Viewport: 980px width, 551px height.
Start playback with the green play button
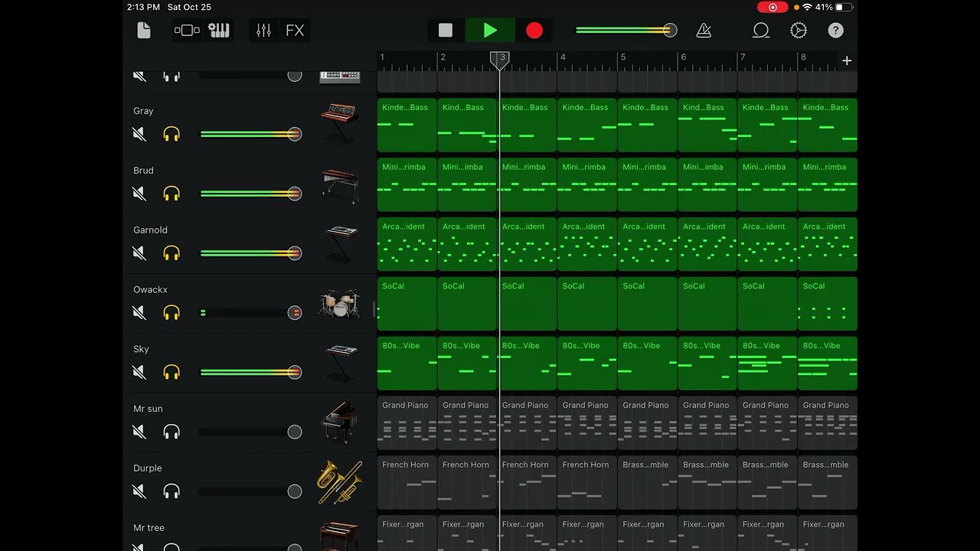(x=490, y=31)
